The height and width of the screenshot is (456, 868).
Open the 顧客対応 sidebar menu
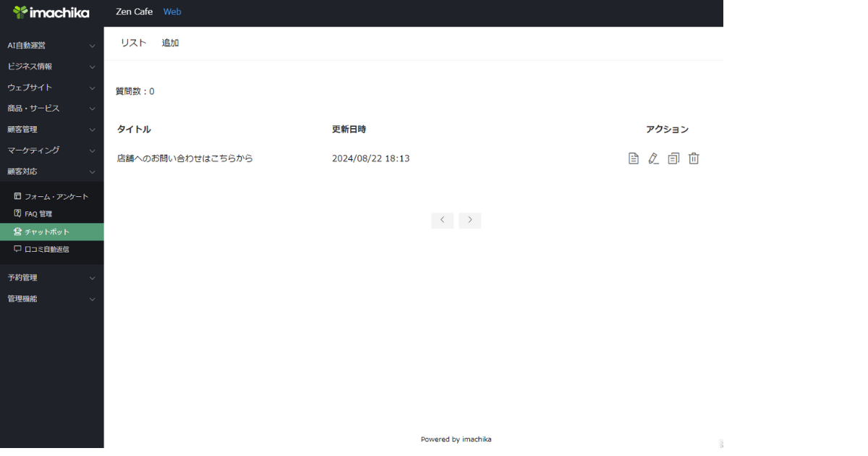(x=52, y=172)
